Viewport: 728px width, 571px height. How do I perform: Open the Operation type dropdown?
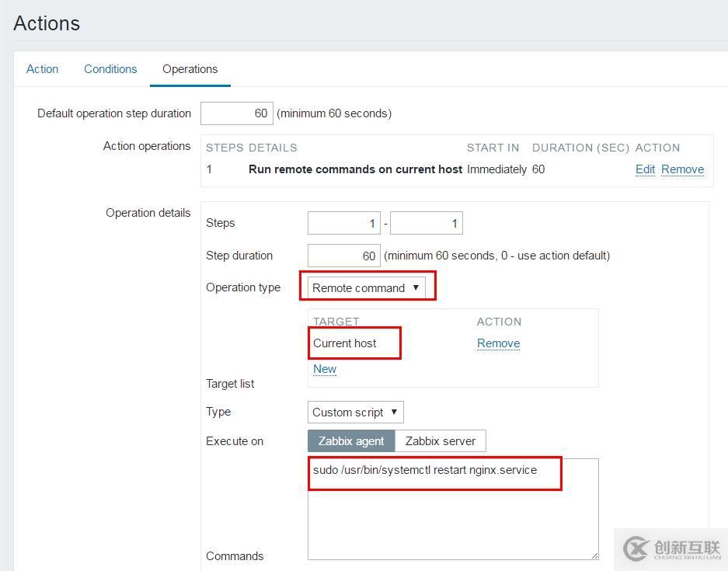click(366, 287)
